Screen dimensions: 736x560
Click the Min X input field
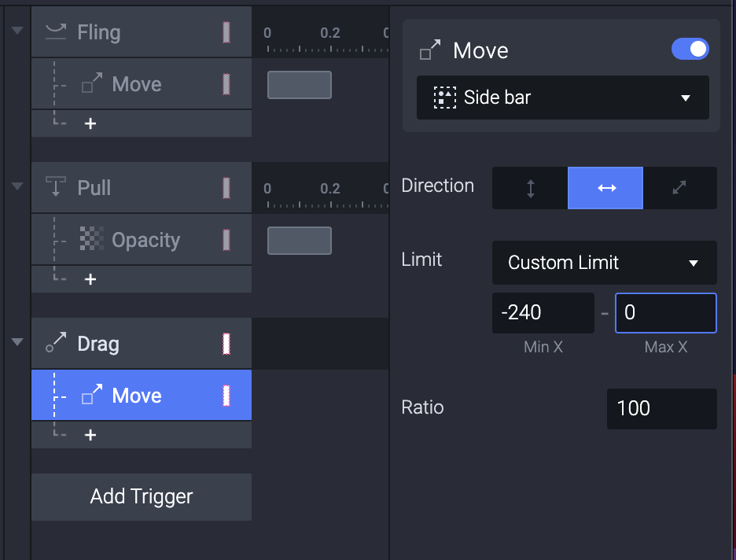coord(543,313)
